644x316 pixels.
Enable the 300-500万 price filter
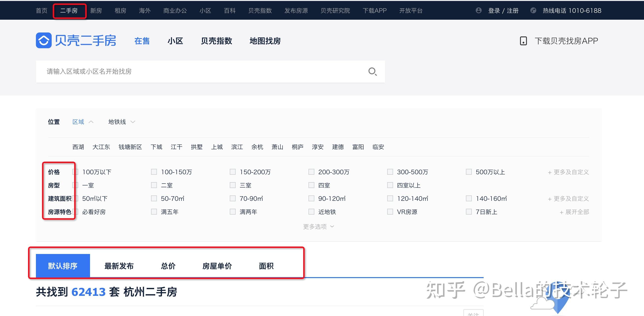coord(390,172)
